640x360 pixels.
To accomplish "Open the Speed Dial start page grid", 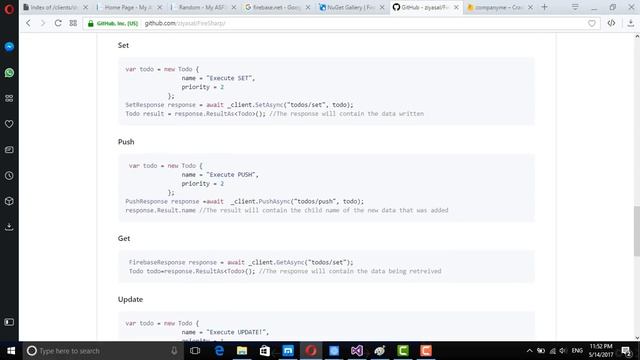I will click(x=73, y=23).
